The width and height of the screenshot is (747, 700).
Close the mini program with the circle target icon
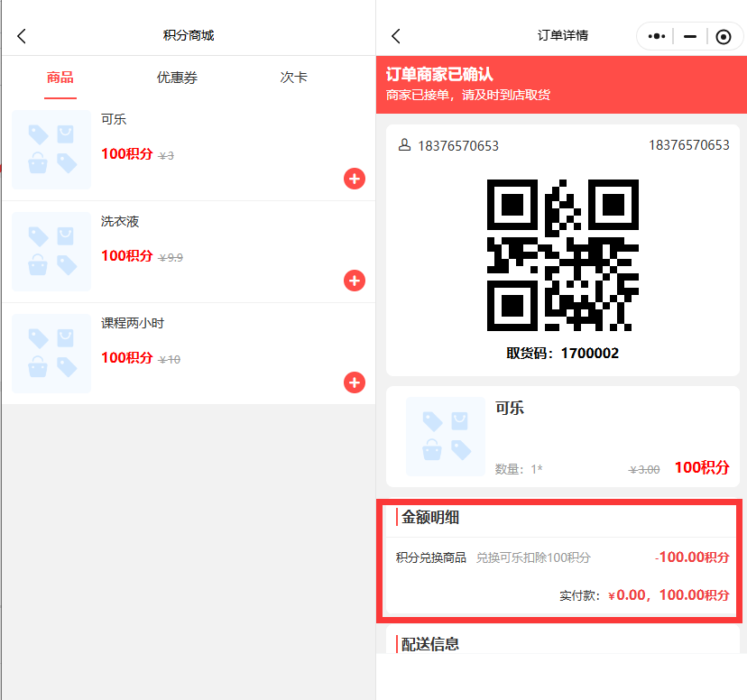coord(724,37)
